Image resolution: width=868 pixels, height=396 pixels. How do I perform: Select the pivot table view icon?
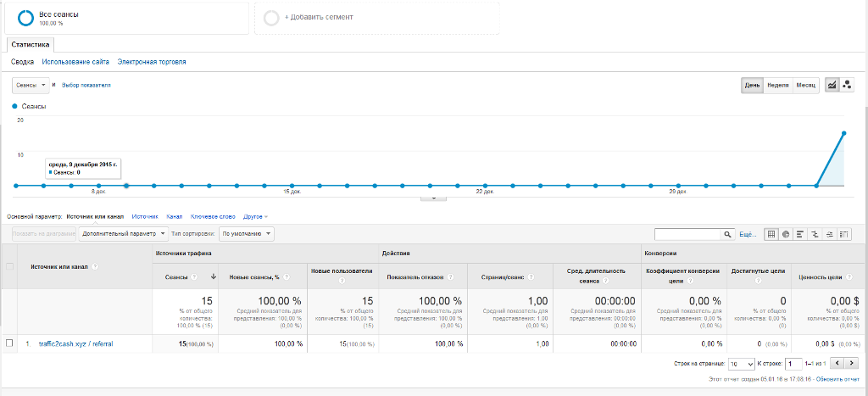pyautogui.click(x=843, y=234)
